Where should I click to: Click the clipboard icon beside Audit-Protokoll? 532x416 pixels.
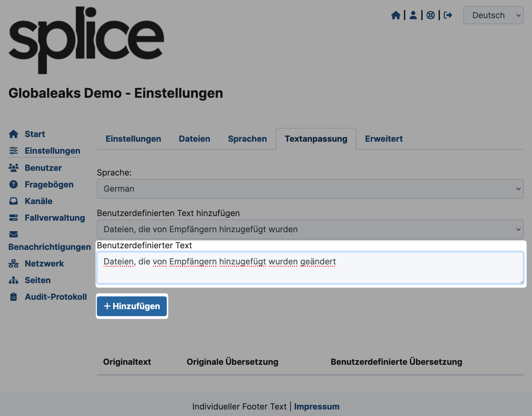point(14,297)
